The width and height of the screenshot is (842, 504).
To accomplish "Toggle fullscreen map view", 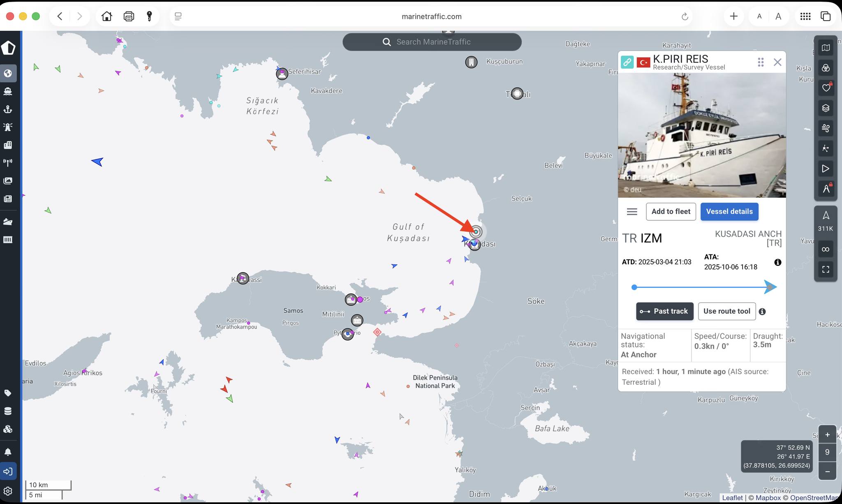I will tap(826, 270).
